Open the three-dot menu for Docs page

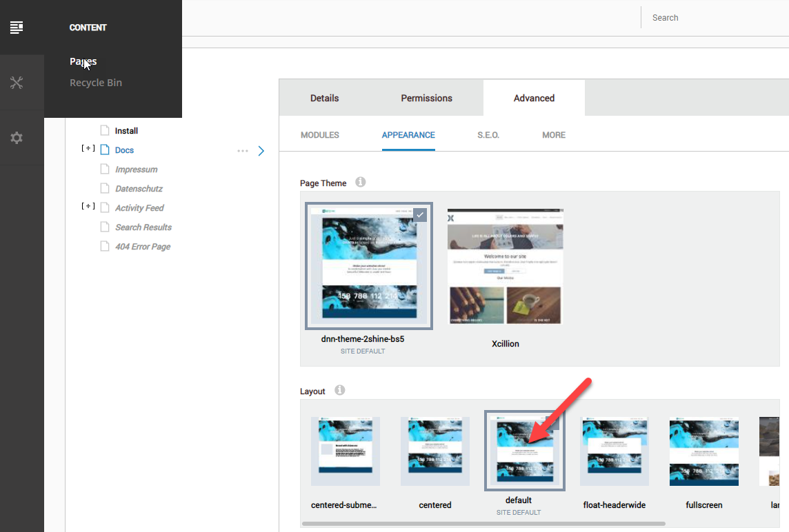(242, 151)
